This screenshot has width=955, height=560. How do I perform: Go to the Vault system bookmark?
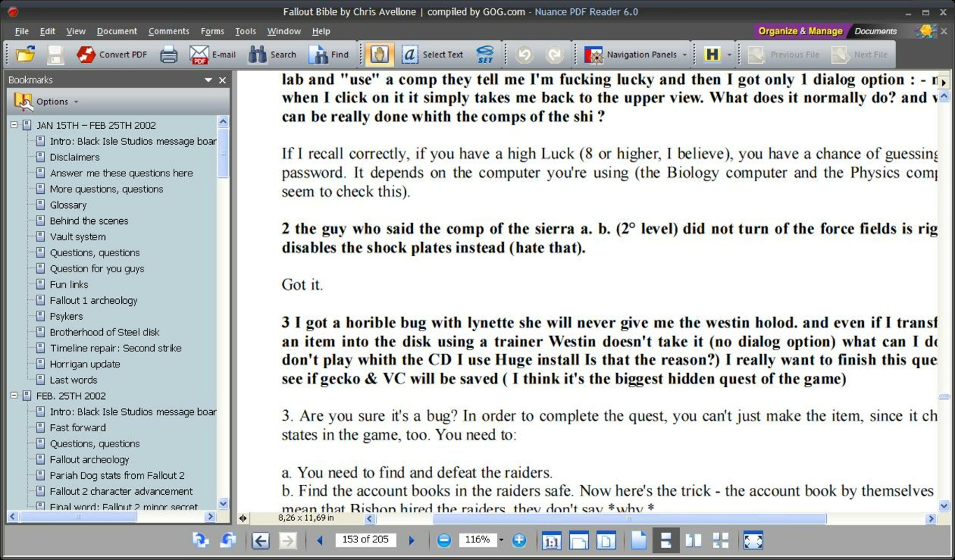click(x=78, y=237)
